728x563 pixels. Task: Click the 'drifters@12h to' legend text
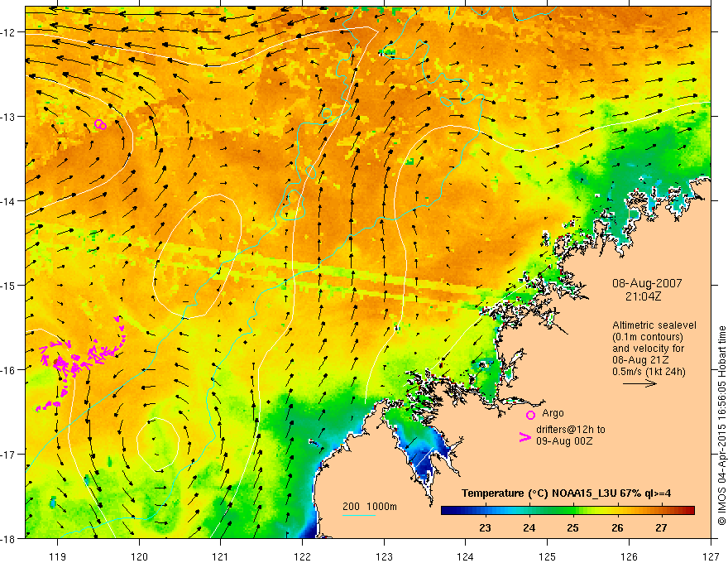coord(571,430)
